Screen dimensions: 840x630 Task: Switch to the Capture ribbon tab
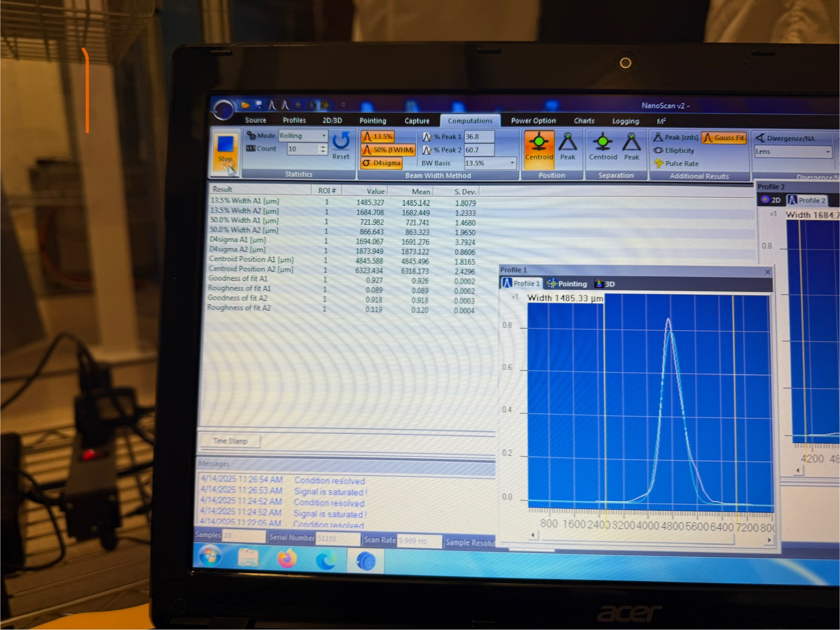point(417,121)
